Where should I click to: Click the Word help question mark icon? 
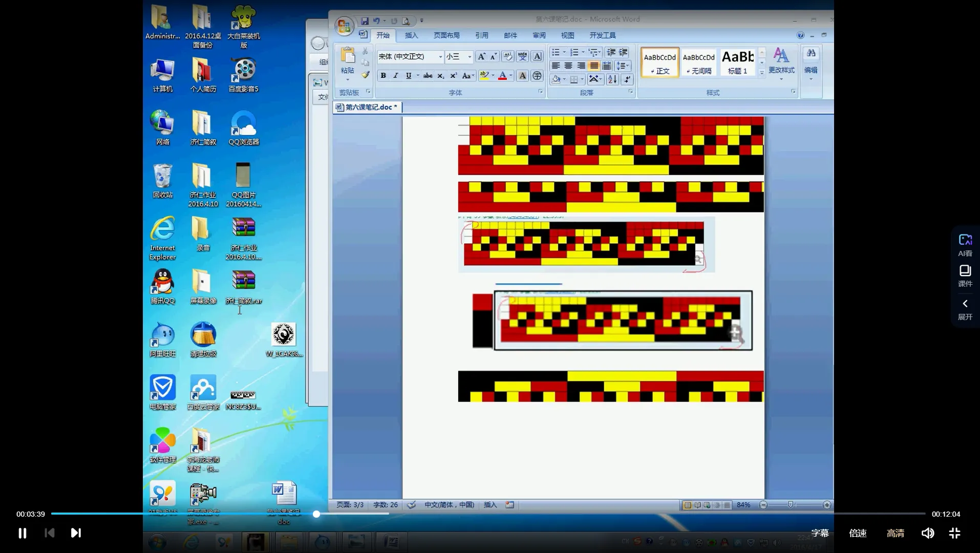click(x=800, y=35)
